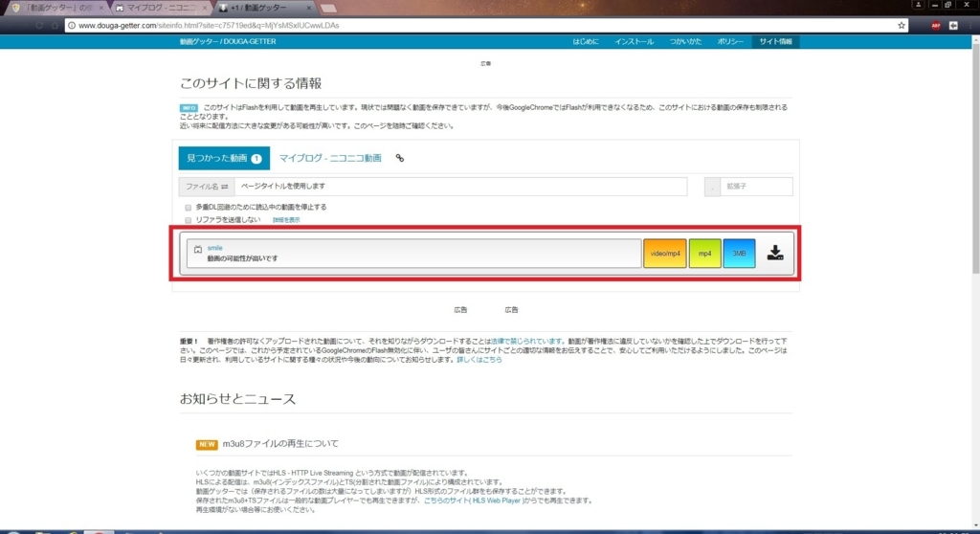Screen dimensions: 980x534
Task: Click the 拡張子 extension input field
Action: tap(756, 187)
